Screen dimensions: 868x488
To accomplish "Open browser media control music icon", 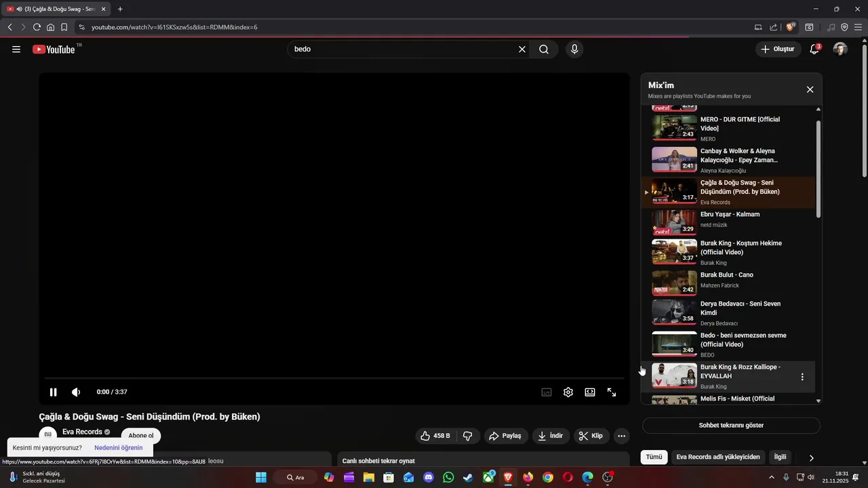I will [831, 27].
